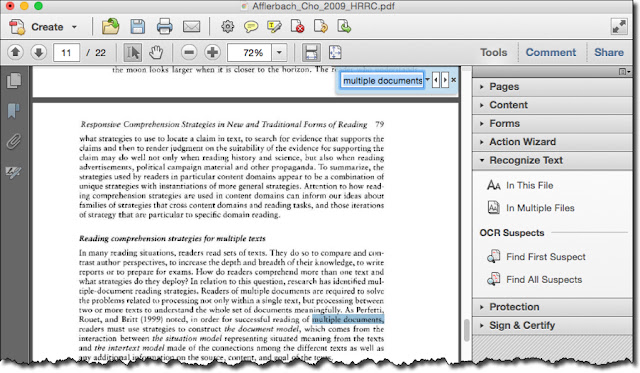Screen dimensions: 640x373
Task: Click the rotate page icon
Action: tap(321, 27)
